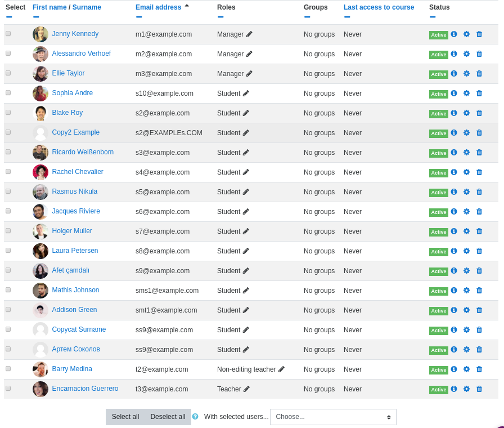504x428 pixels.
Task: Open Rasmus Nikula's profile link
Action: point(75,191)
